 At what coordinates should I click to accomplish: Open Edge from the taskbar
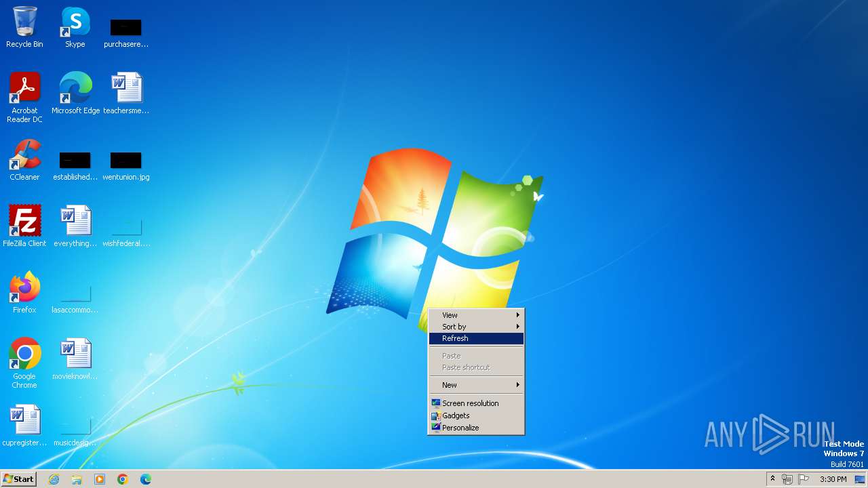146,479
